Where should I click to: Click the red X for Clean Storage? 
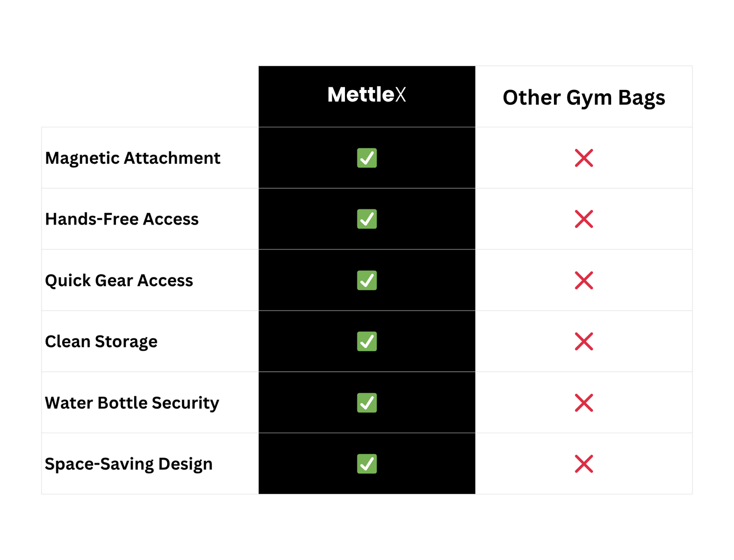point(584,341)
